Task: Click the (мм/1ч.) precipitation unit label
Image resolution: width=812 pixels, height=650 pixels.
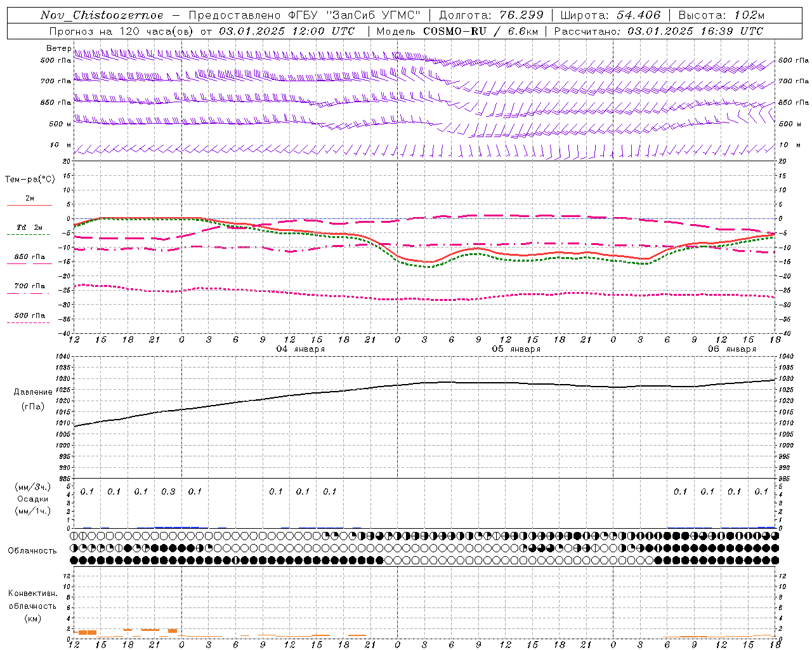Action: tap(33, 511)
